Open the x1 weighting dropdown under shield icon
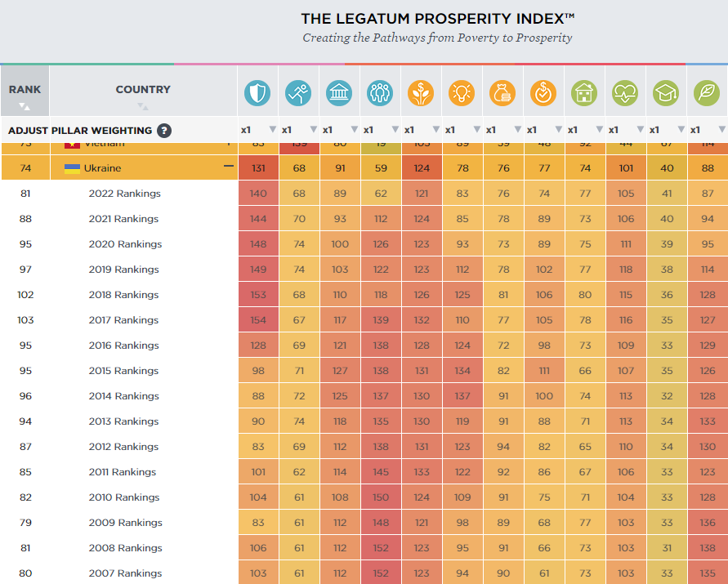This screenshot has width=728, height=584. pyautogui.click(x=258, y=130)
